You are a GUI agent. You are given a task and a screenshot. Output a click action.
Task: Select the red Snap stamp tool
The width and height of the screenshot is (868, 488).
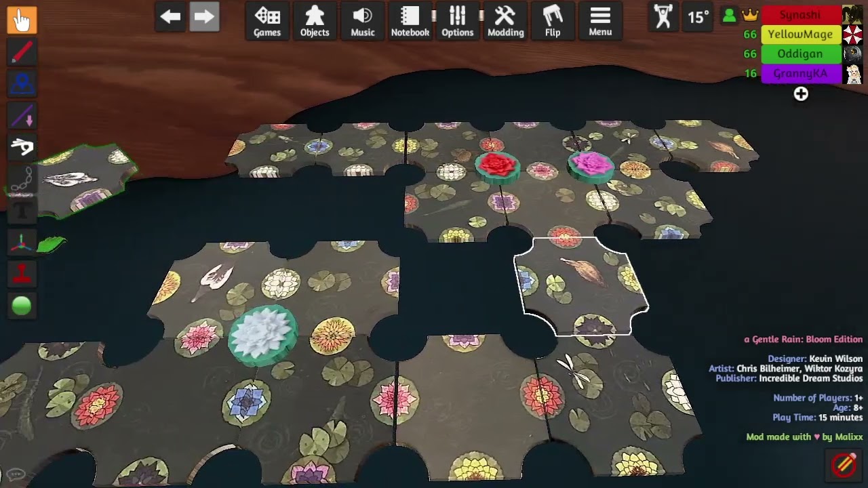point(22,274)
